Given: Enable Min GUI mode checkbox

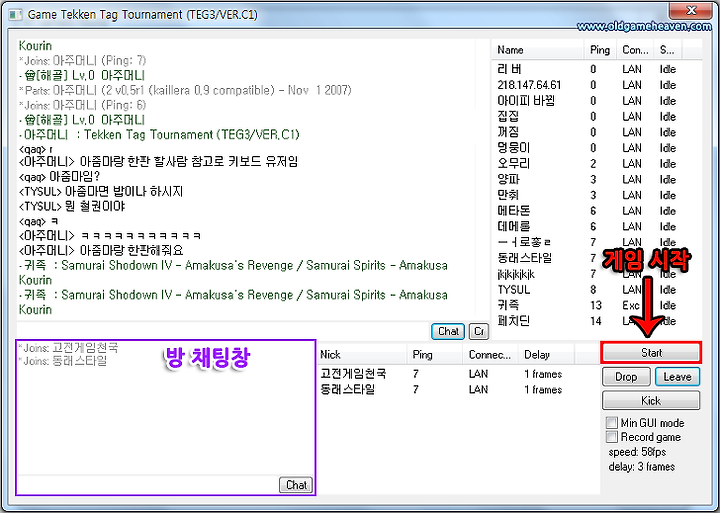Looking at the screenshot, I should [612, 422].
